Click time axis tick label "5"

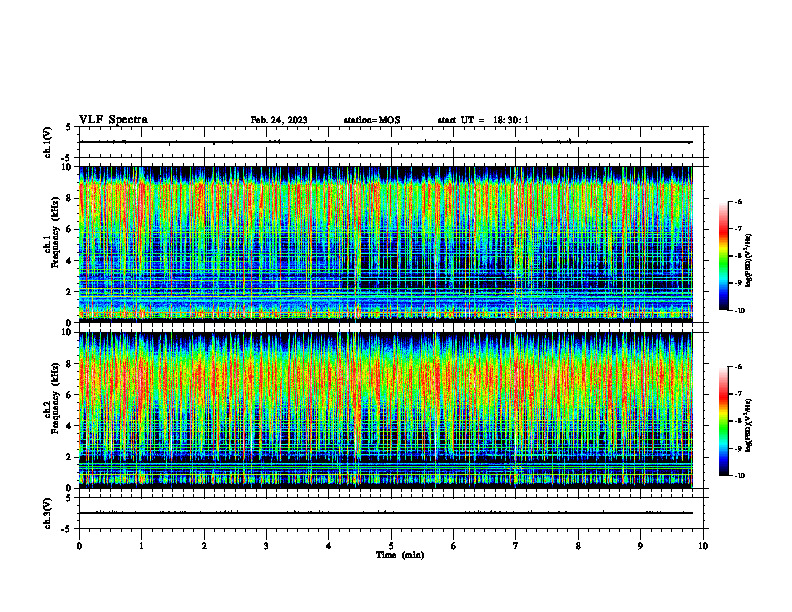391,546
